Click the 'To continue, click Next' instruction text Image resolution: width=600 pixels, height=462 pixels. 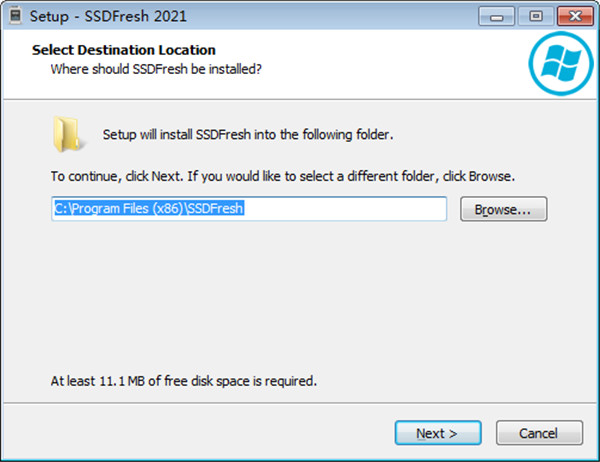click(x=283, y=176)
